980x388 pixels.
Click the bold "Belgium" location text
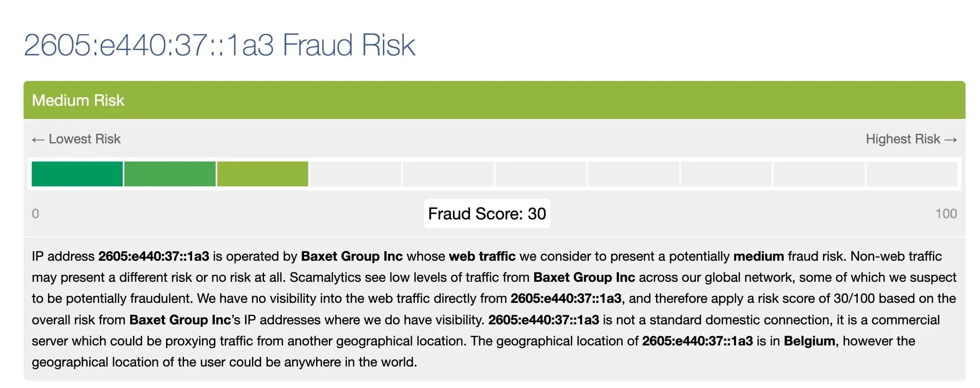click(x=809, y=341)
